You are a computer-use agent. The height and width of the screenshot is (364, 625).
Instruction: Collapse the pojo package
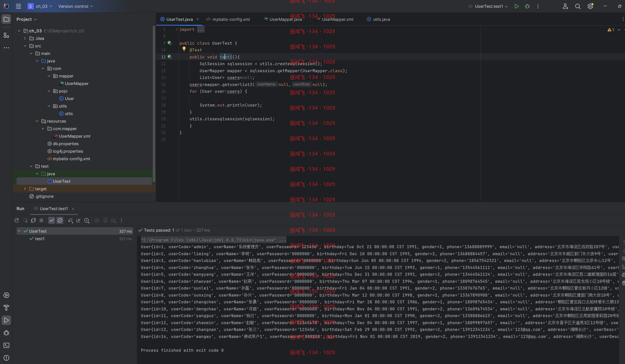(x=49, y=91)
